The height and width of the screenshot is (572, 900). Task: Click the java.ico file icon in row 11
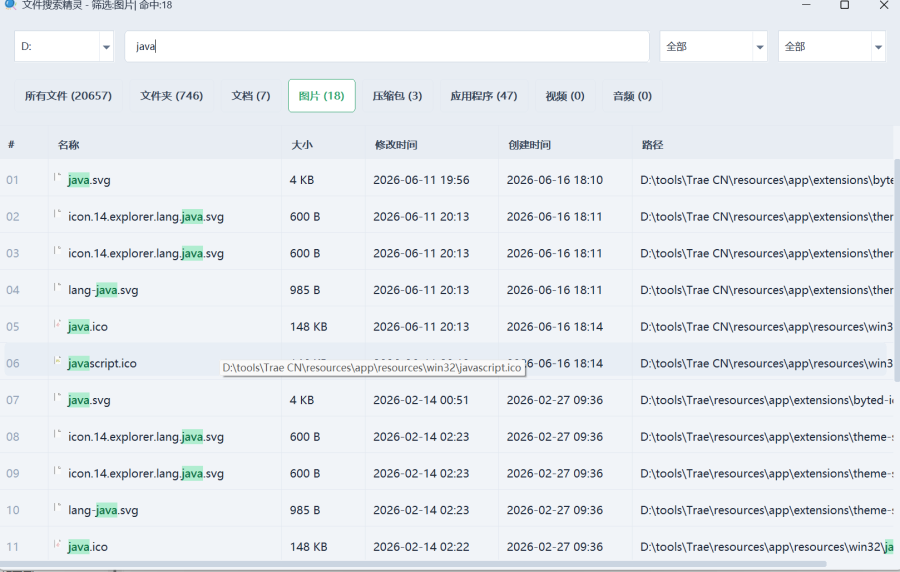(x=57, y=544)
